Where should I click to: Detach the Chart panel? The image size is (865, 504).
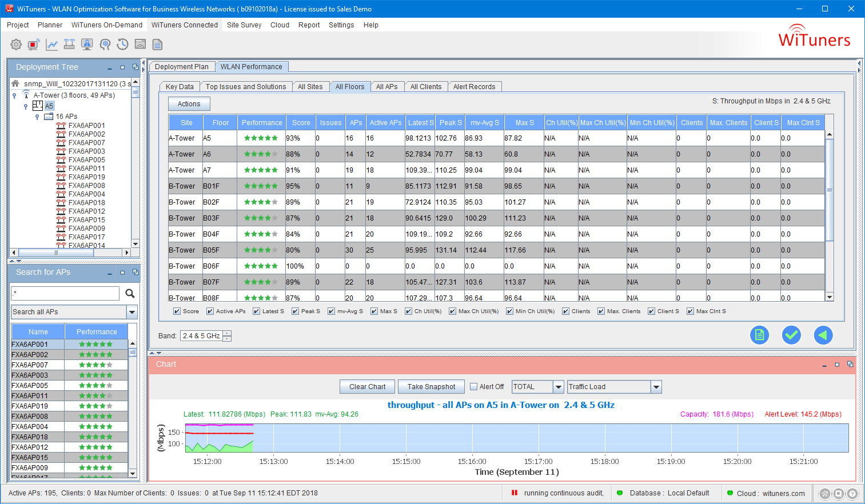pyautogui.click(x=850, y=364)
